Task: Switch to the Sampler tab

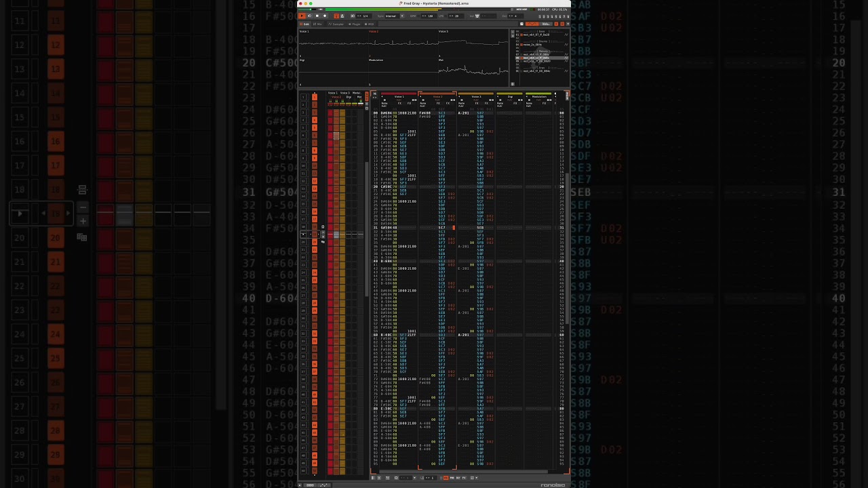Action: coord(336,24)
